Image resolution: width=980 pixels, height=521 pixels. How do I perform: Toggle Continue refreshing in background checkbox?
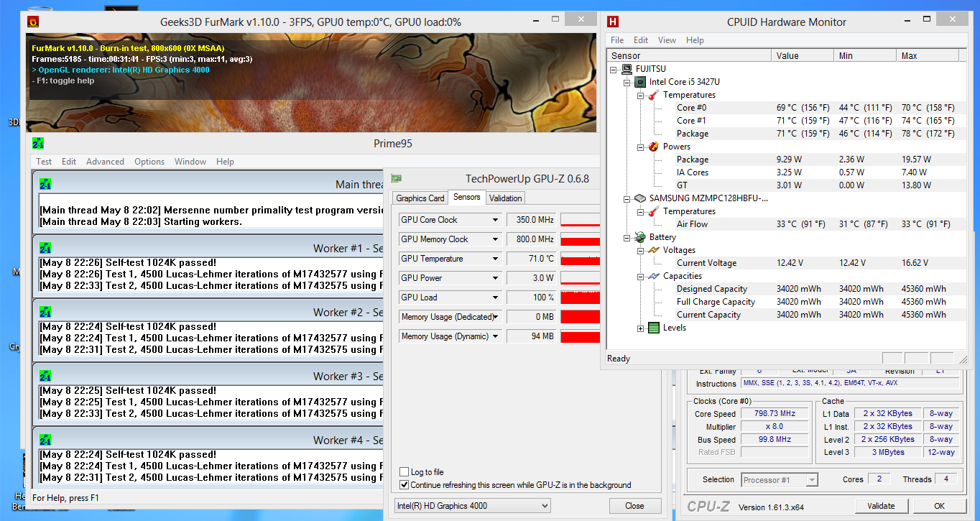[405, 485]
